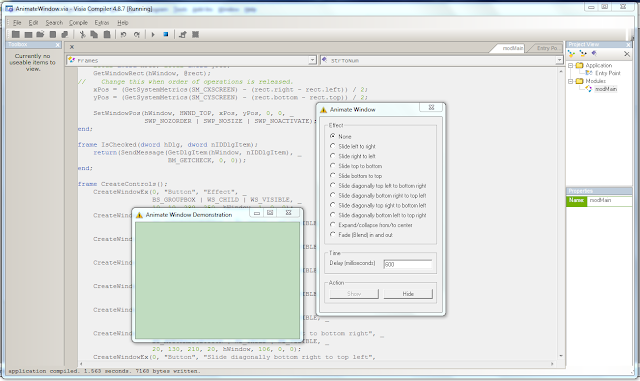Open the Extras menu
Image resolution: width=640 pixels, height=381 pixels.
click(x=102, y=22)
